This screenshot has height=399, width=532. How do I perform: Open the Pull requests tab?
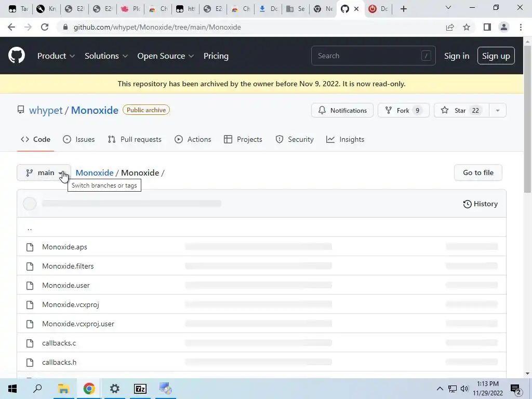(x=135, y=139)
